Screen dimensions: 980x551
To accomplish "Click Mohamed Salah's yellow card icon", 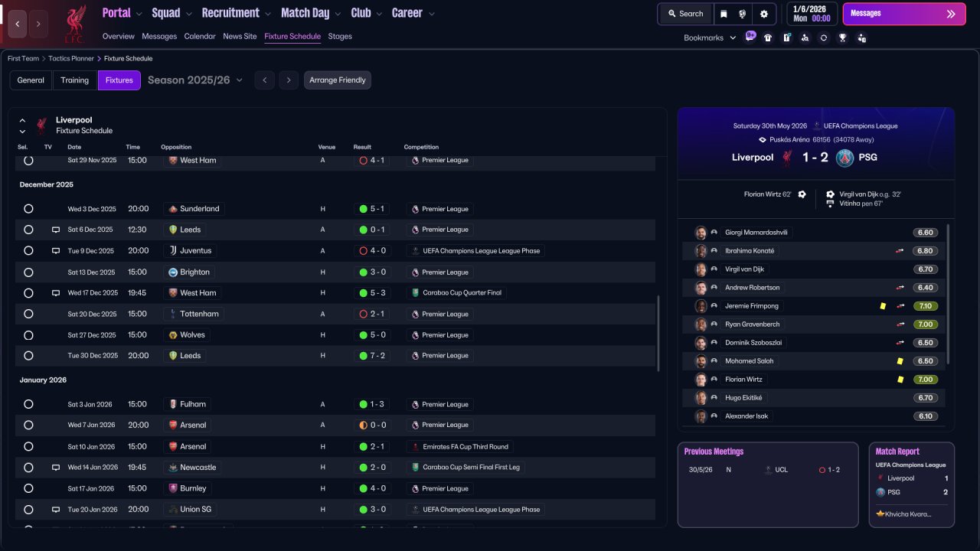I will pyautogui.click(x=900, y=361).
